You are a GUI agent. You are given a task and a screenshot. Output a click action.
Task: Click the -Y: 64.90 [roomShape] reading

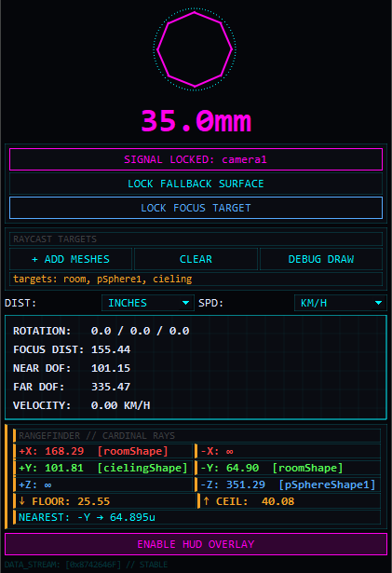click(288, 468)
